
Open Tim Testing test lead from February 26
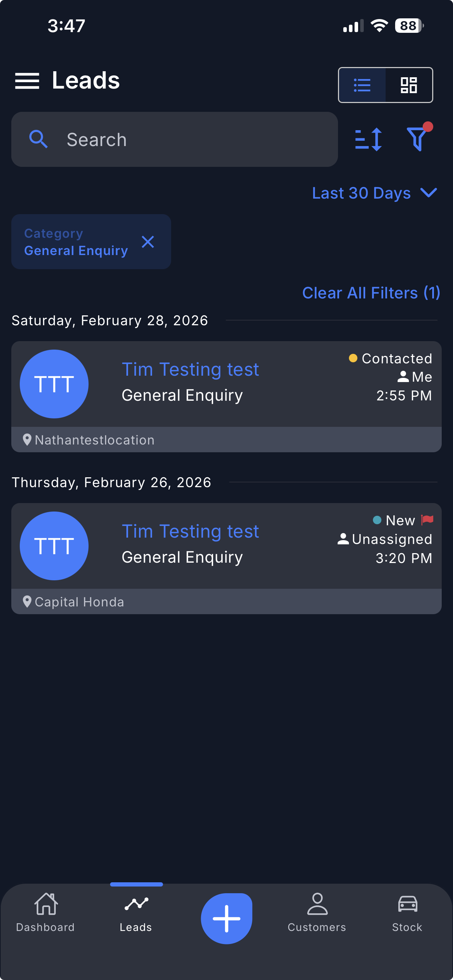click(x=190, y=532)
